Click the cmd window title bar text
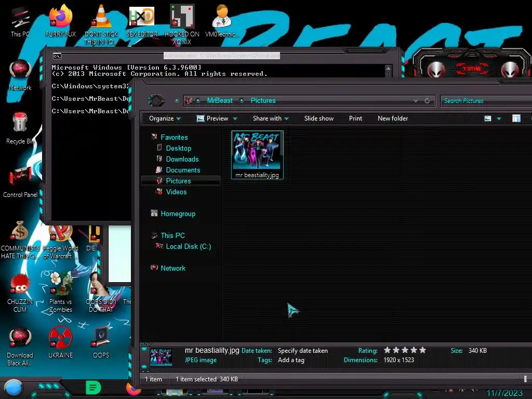This screenshot has height=399, width=532. pos(222,55)
